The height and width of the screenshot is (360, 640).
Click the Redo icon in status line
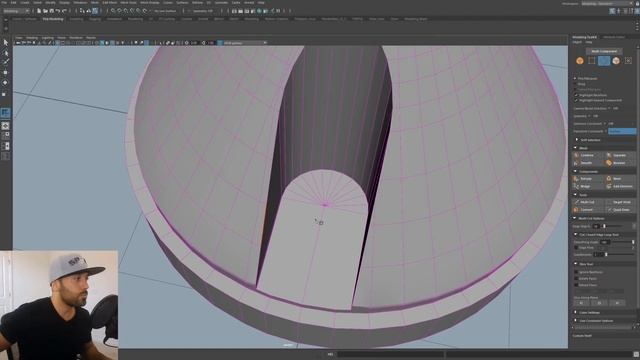click(x=64, y=11)
